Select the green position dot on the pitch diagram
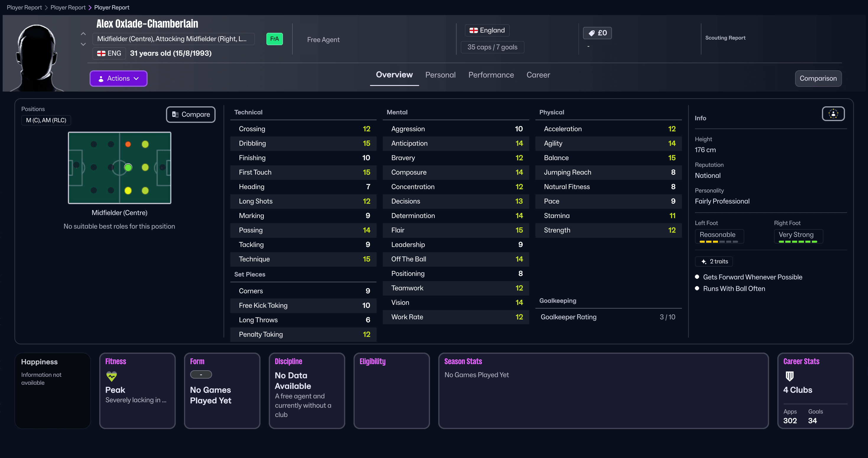 coord(128,167)
